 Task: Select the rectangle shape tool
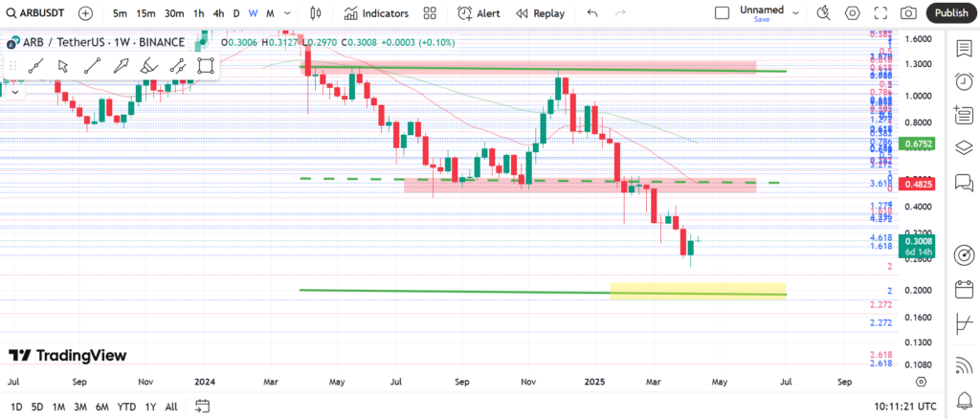click(x=205, y=66)
